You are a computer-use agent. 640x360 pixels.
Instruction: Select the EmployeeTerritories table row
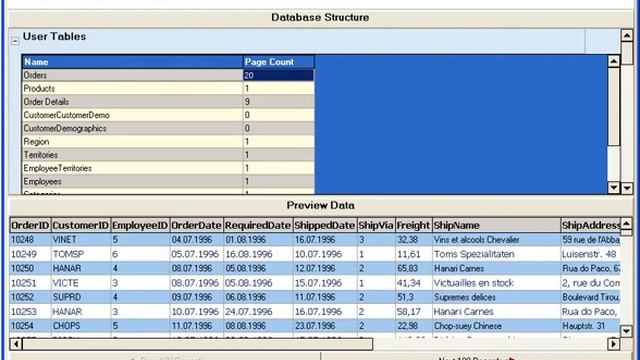[168, 168]
